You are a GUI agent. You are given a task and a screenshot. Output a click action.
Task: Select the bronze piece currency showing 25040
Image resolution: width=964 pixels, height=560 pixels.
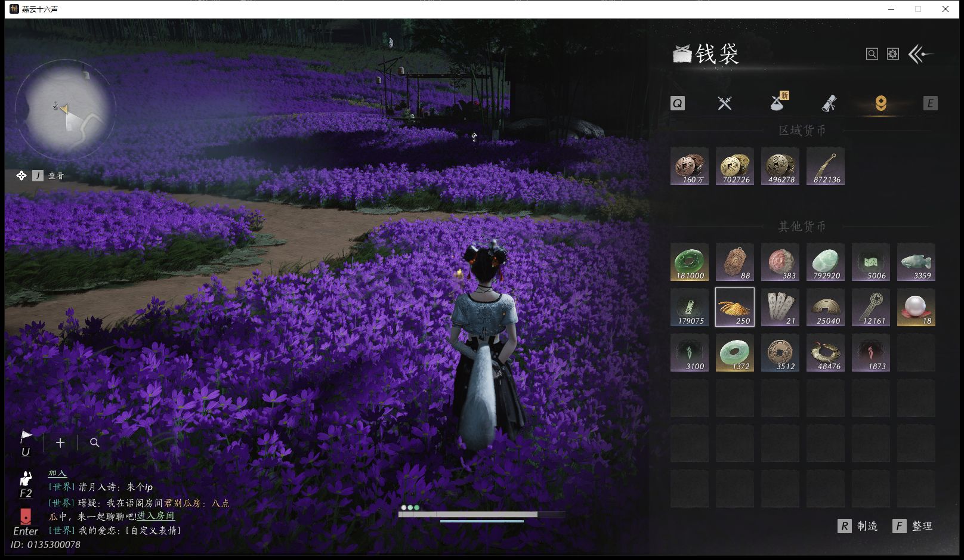826,307
